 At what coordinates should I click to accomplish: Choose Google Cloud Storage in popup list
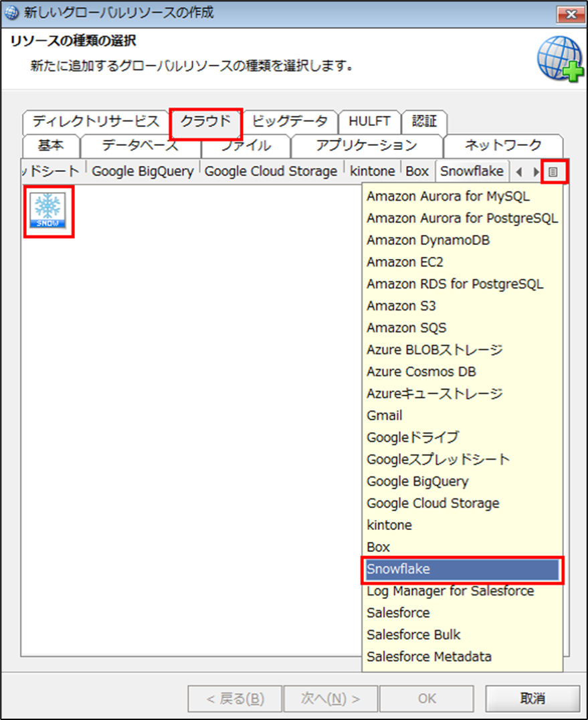tap(462, 503)
